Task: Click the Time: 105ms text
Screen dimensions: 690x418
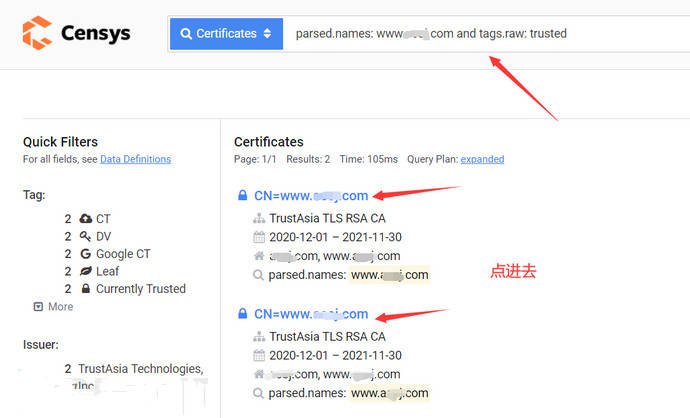Action: click(x=368, y=159)
